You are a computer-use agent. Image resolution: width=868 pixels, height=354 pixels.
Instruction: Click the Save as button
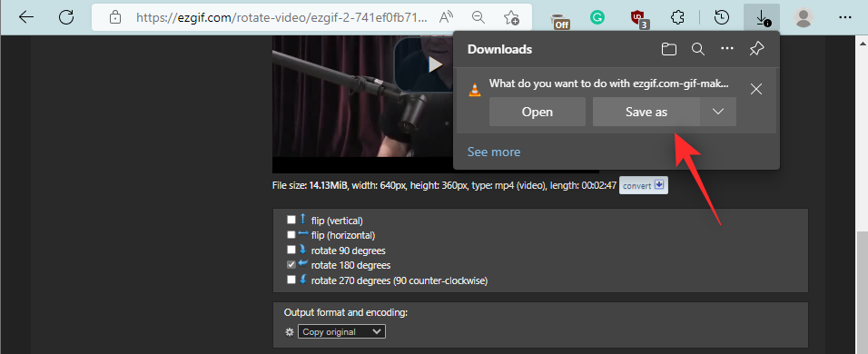coord(646,112)
